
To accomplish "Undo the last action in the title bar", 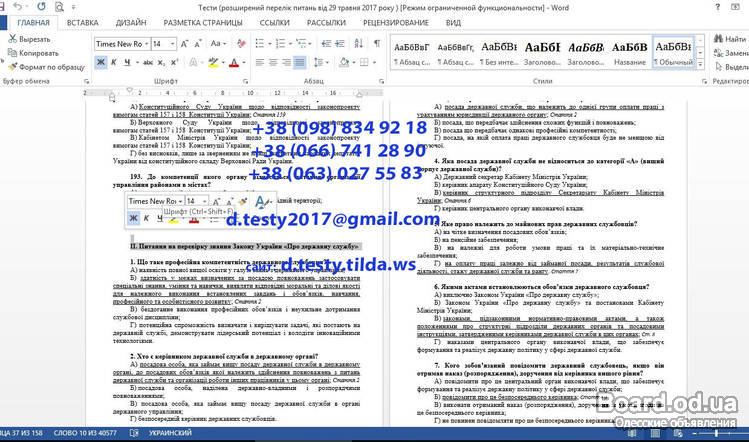I will point(18,7).
